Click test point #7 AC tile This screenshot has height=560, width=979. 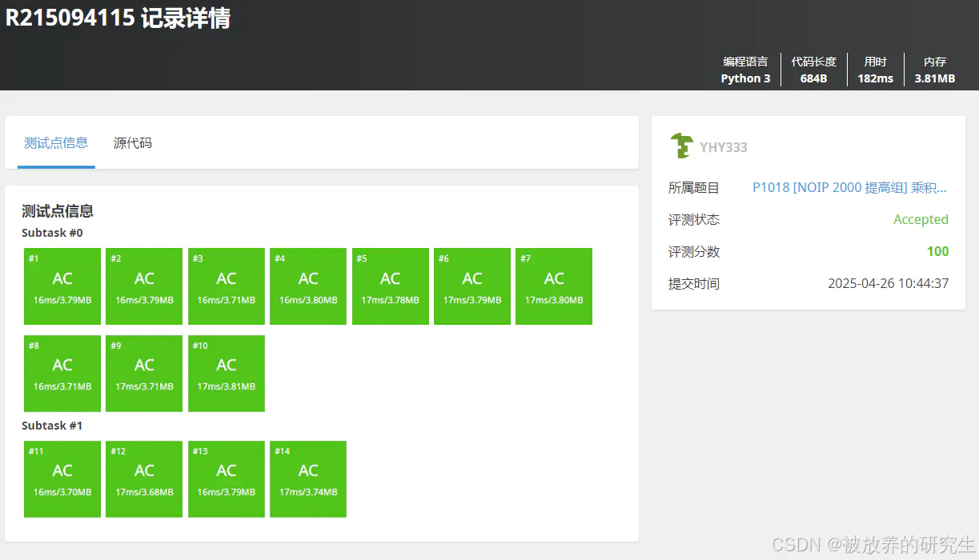pyautogui.click(x=554, y=286)
